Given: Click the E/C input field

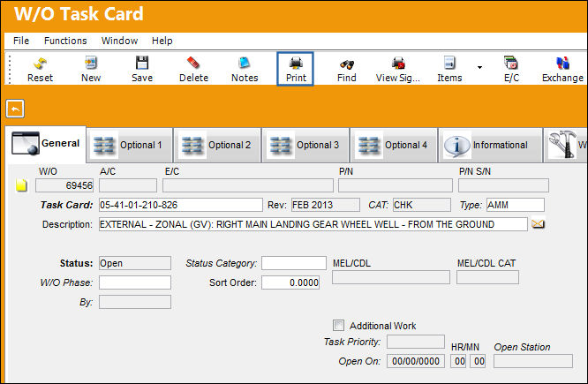Looking at the screenshot, I should click(x=248, y=185).
